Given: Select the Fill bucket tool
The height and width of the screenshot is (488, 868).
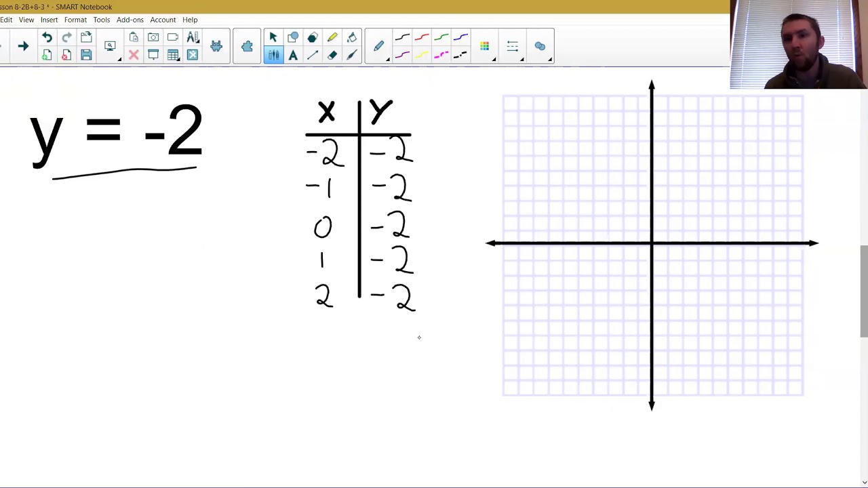Looking at the screenshot, I should point(352,38).
